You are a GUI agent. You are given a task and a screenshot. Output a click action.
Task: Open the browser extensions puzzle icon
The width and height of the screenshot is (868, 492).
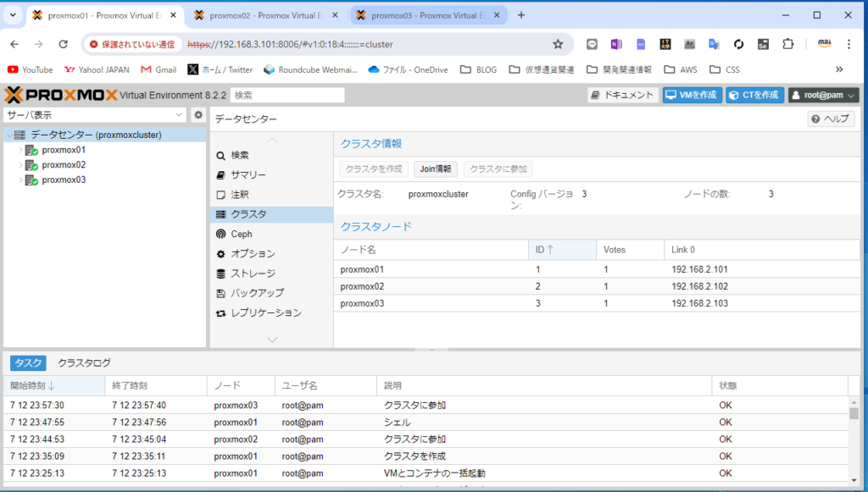pyautogui.click(x=787, y=44)
